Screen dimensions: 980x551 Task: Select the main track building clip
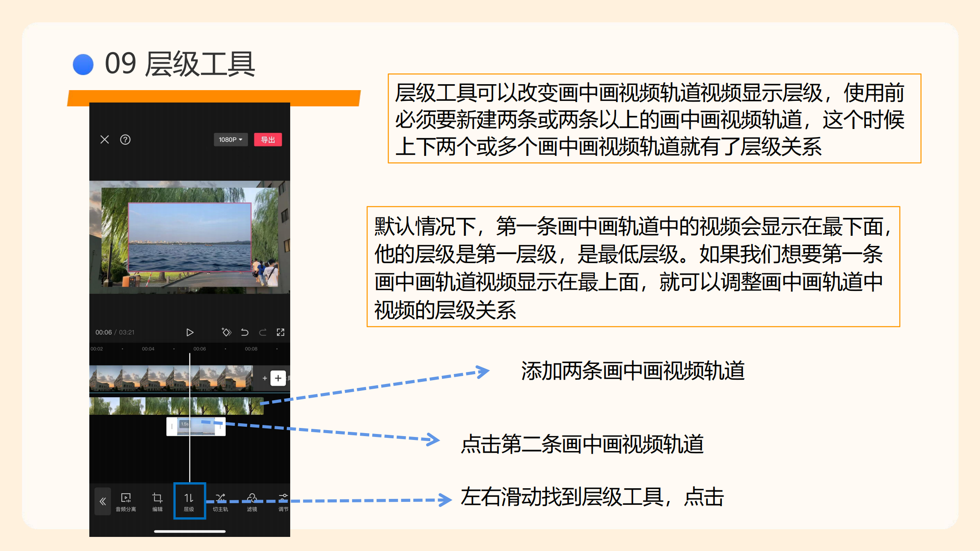(171, 378)
